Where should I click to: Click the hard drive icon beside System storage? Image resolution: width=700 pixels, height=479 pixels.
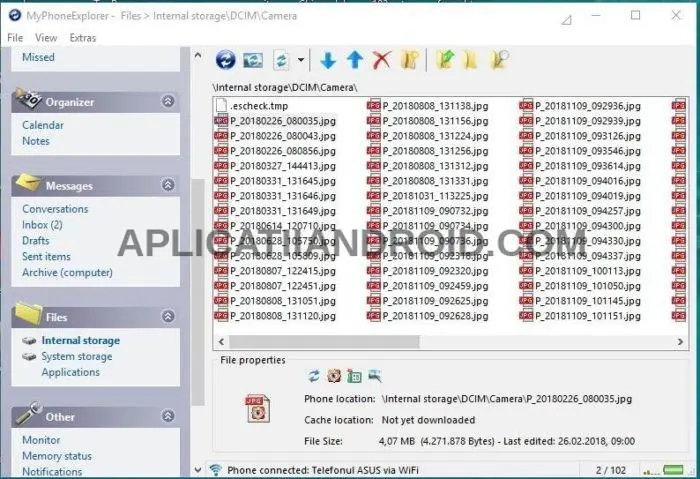coord(29,357)
